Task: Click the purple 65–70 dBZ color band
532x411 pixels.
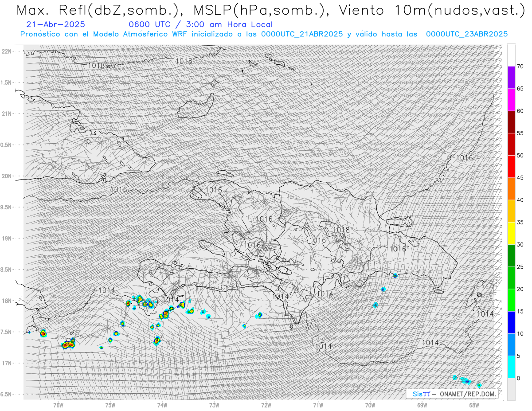Action: (511, 78)
